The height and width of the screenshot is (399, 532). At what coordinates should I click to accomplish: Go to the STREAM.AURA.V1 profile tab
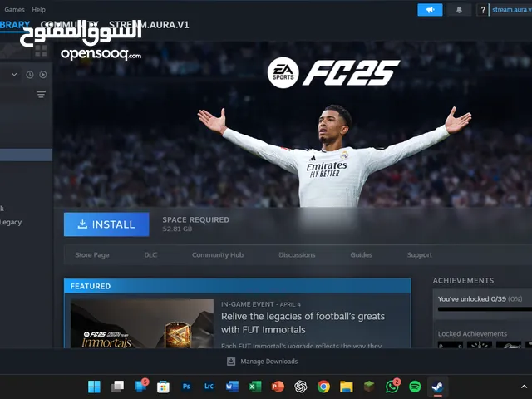[149, 25]
